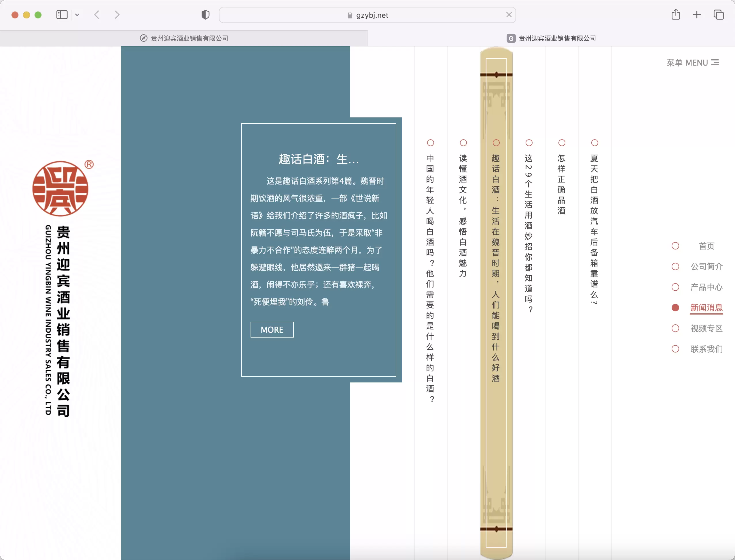Screen dimensions: 735x560
Task: Select news item 读懂酒文化，感悟白酒魅力
Action: (463, 216)
